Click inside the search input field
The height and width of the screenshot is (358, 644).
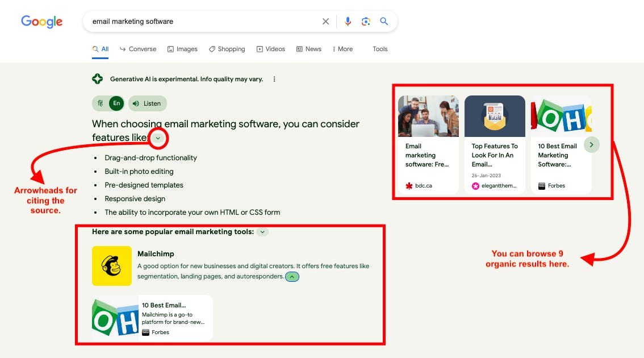199,22
